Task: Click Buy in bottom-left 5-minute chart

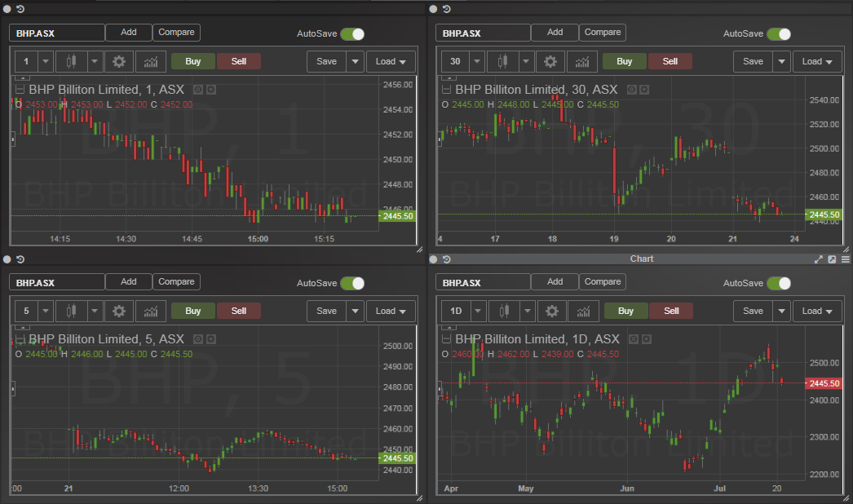Action: click(193, 311)
